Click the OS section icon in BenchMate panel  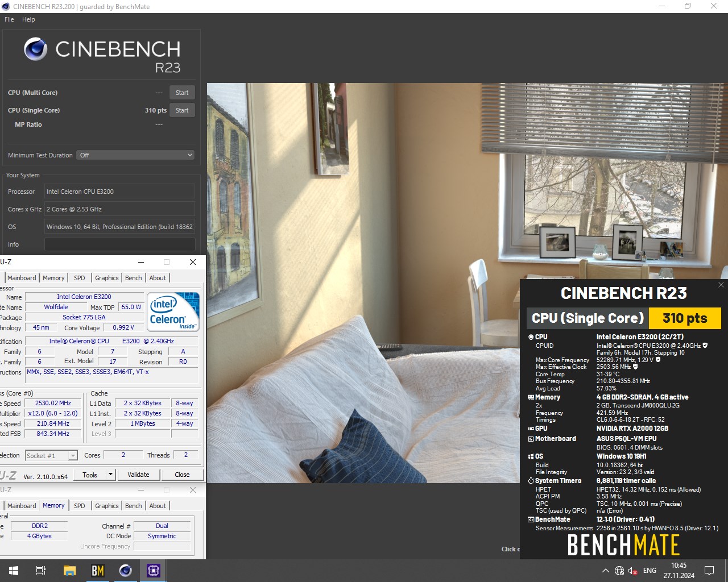coord(531,456)
